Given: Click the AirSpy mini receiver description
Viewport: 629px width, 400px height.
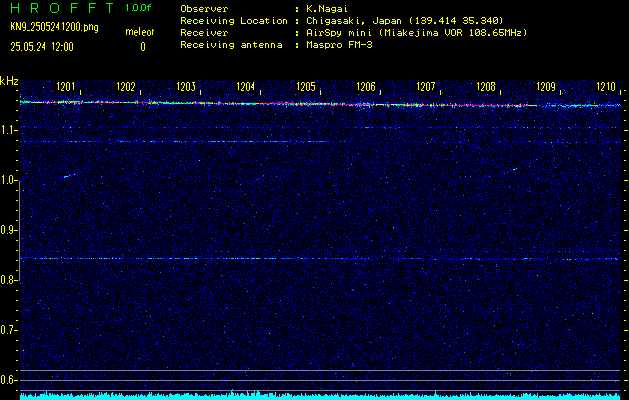Looking at the screenshot, I should coord(417,32).
